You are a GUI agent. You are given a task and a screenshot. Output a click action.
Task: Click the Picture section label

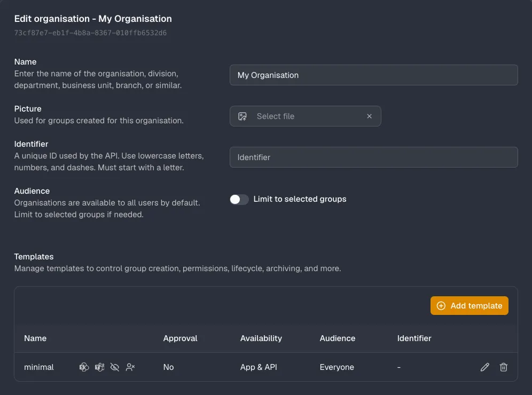tap(28, 109)
